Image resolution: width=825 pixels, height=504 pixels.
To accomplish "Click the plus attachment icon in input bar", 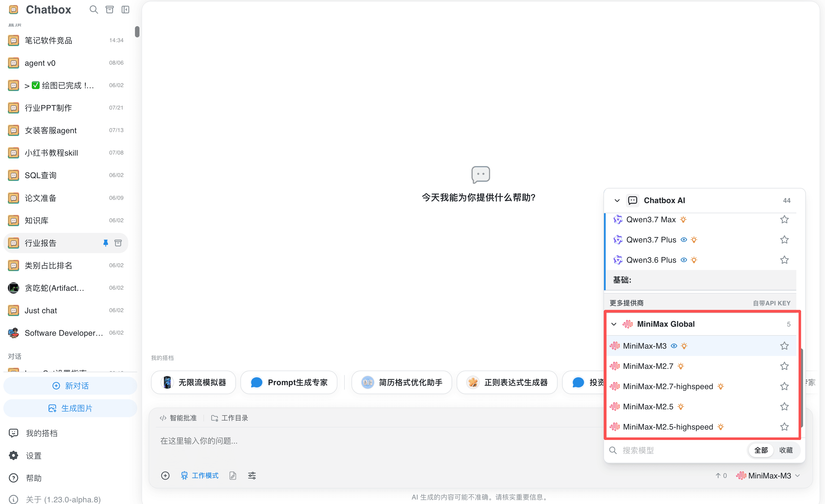I will (165, 475).
